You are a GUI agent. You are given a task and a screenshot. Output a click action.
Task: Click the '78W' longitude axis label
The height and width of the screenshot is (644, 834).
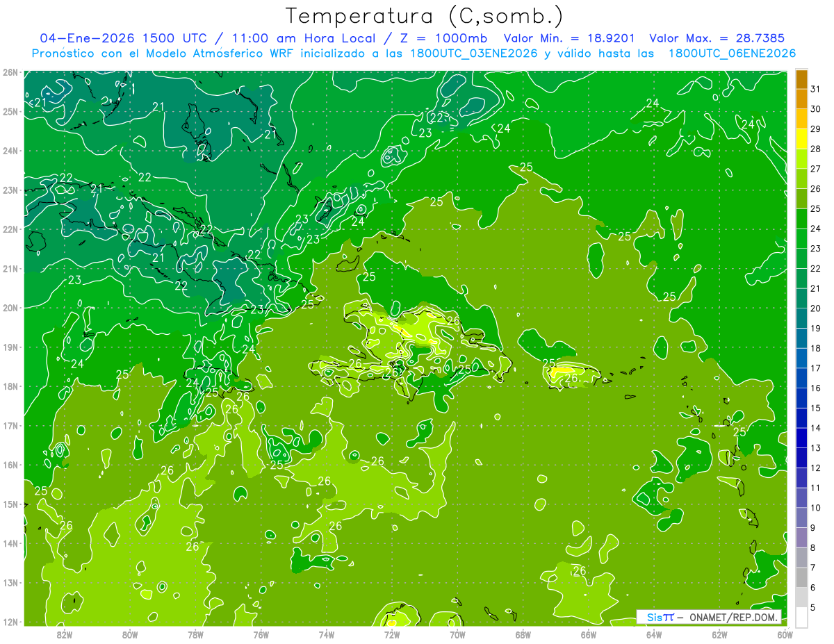195,634
